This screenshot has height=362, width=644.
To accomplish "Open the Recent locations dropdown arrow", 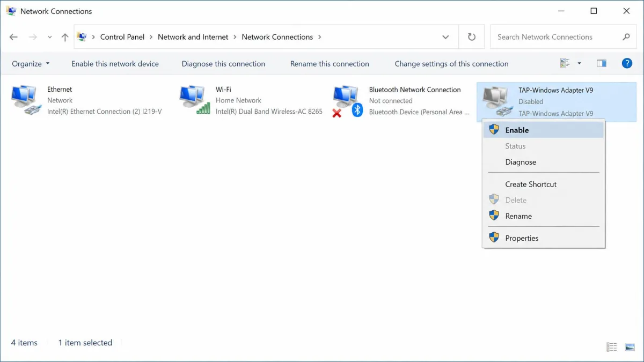I will click(50, 37).
